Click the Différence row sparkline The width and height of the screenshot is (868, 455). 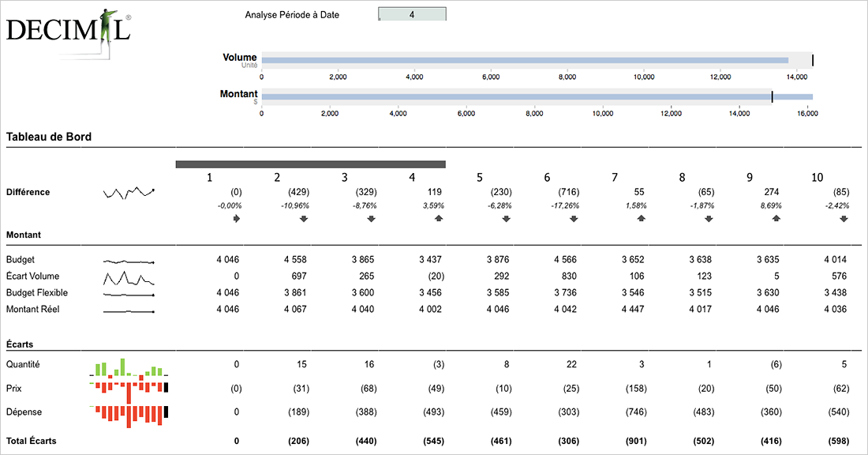click(x=129, y=193)
